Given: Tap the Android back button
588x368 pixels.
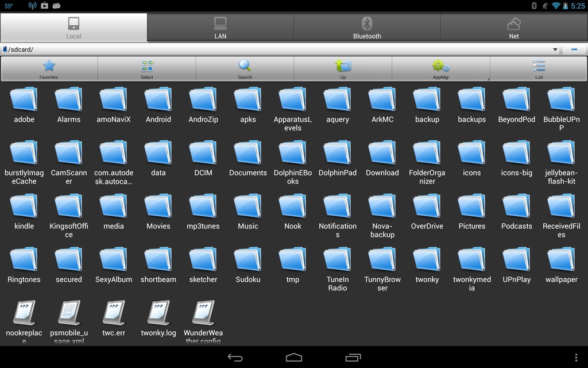Looking at the screenshot, I should tap(235, 358).
